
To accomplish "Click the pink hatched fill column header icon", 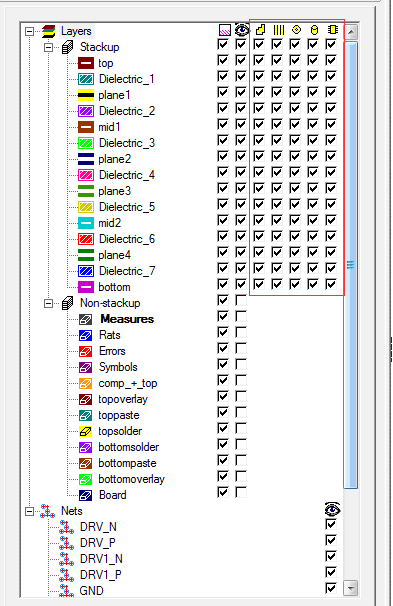I will pyautogui.click(x=225, y=30).
